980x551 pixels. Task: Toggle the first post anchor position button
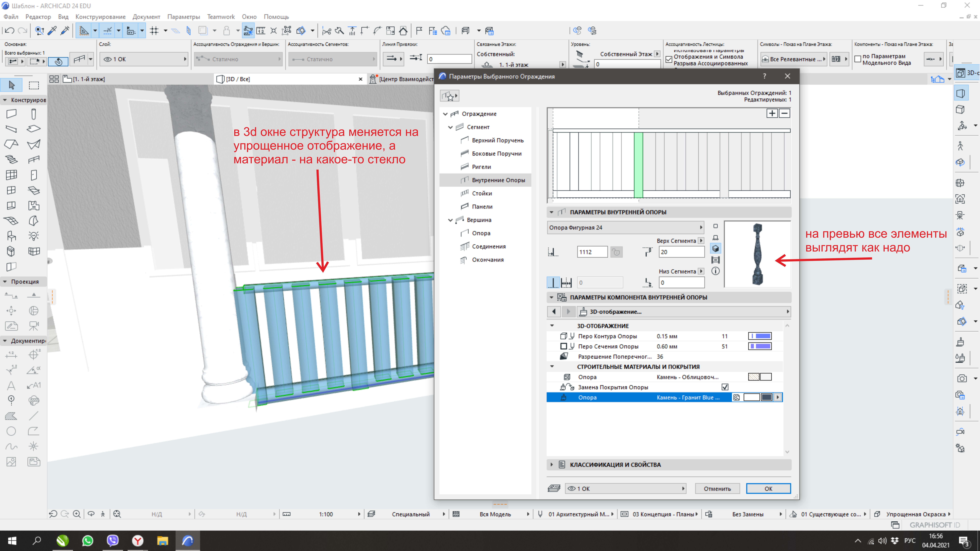pyautogui.click(x=553, y=282)
